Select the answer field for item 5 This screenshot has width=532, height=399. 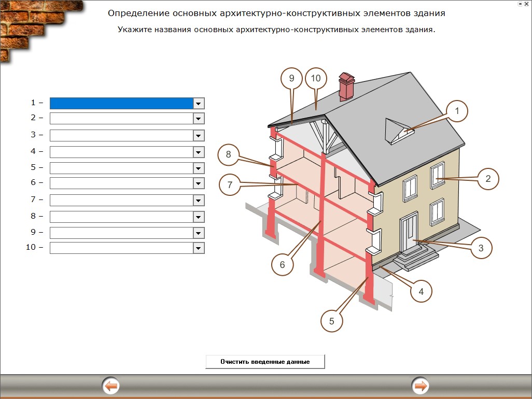[x=121, y=168]
